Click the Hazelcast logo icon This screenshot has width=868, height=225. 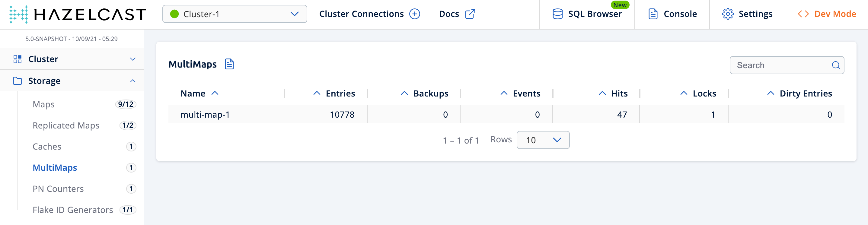tap(18, 14)
